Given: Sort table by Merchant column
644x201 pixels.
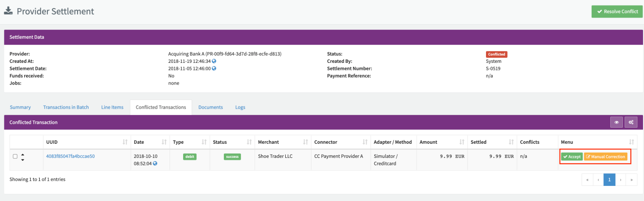Looking at the screenshot, I should (x=305, y=142).
